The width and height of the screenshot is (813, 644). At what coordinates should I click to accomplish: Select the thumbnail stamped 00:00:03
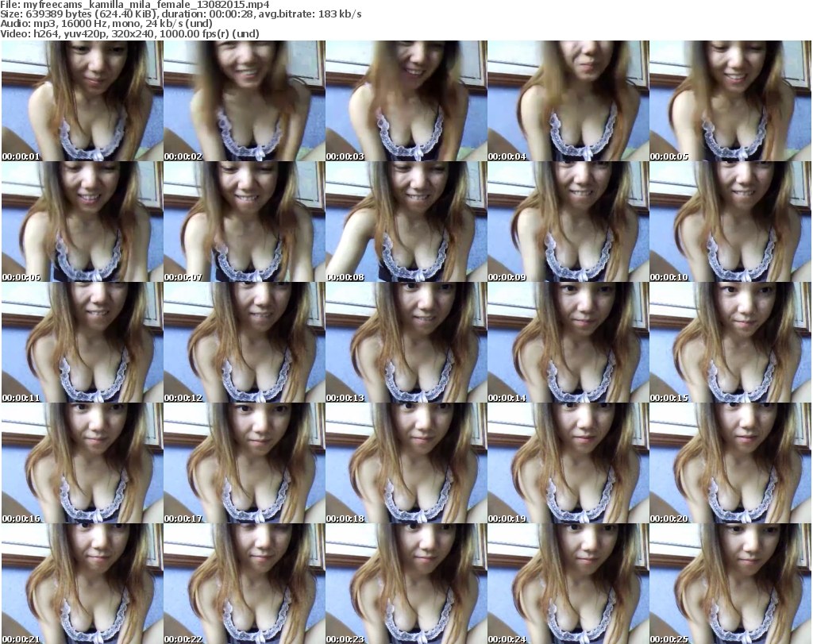pos(406,101)
